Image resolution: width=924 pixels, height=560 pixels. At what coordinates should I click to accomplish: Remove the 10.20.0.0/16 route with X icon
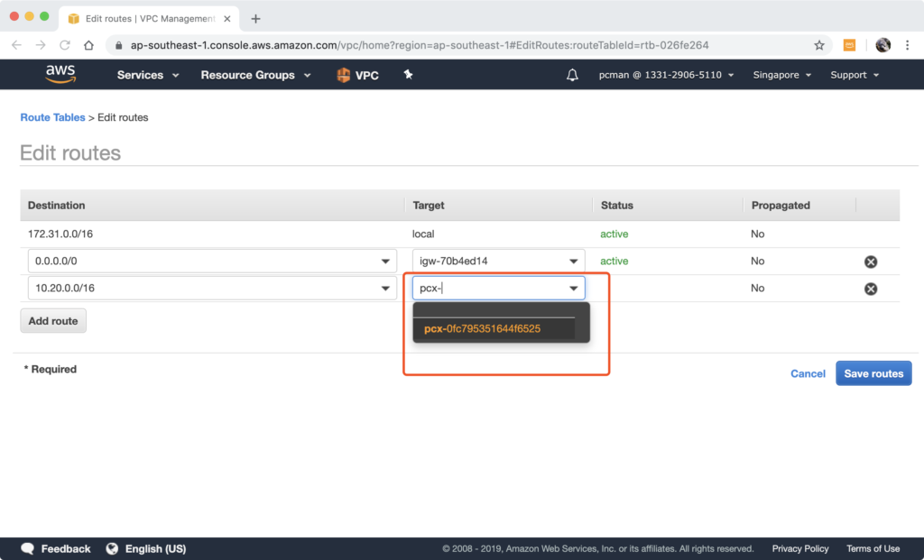click(x=871, y=289)
